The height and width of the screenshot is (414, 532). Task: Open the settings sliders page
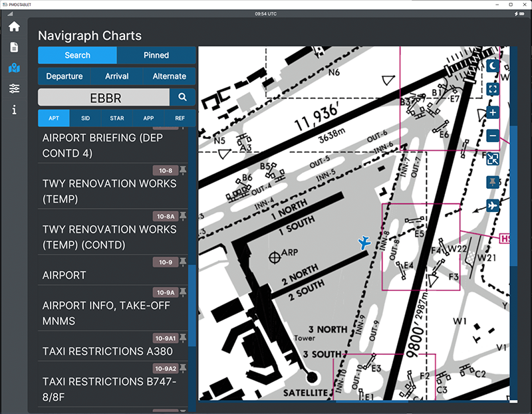(14, 89)
